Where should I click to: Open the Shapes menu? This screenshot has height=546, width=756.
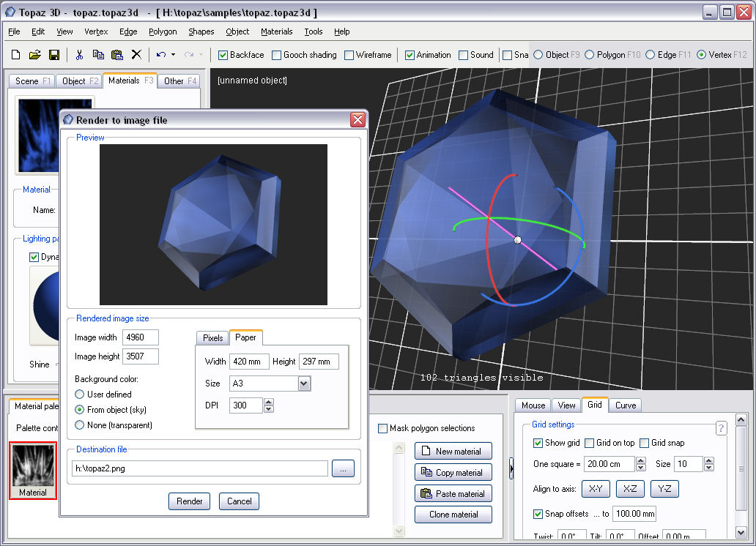click(201, 31)
